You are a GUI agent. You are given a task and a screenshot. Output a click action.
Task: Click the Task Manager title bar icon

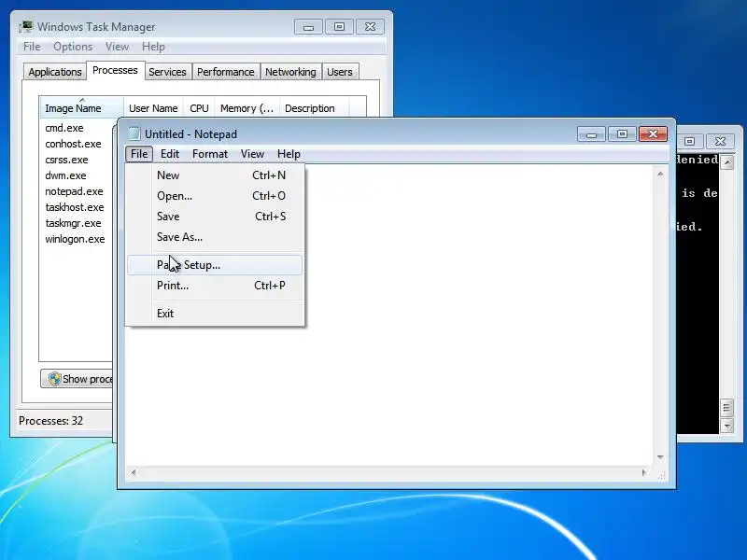pos(26,27)
